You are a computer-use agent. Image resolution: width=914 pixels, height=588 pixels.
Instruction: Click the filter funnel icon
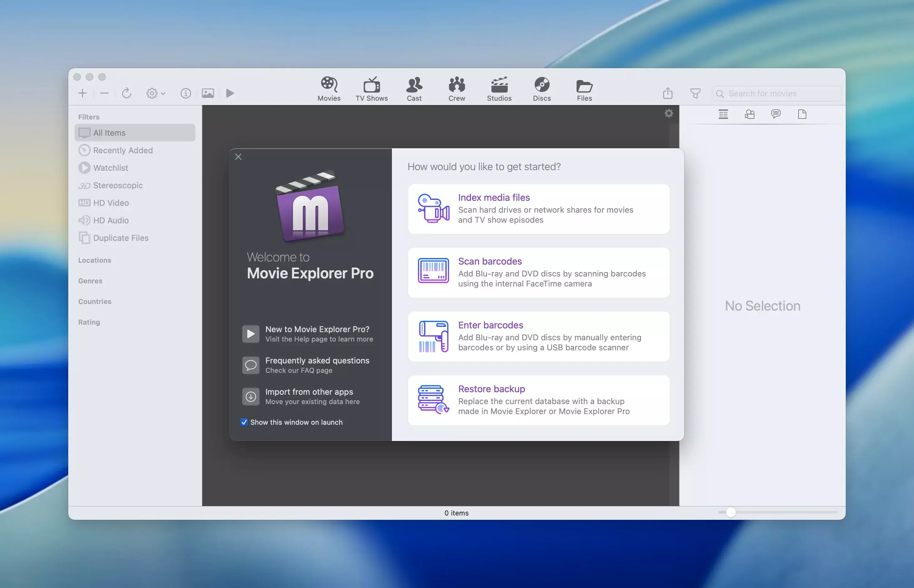(695, 93)
